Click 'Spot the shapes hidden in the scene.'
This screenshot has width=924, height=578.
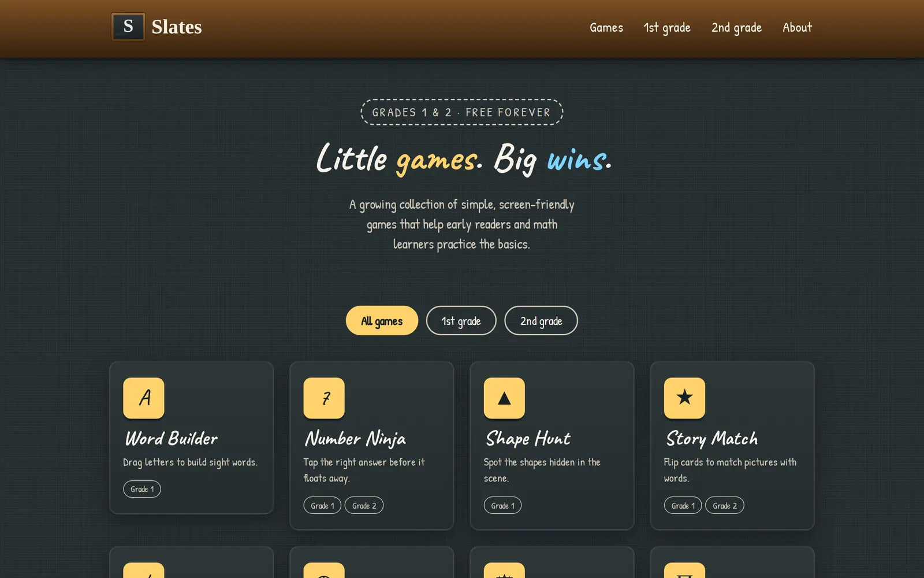tap(542, 470)
